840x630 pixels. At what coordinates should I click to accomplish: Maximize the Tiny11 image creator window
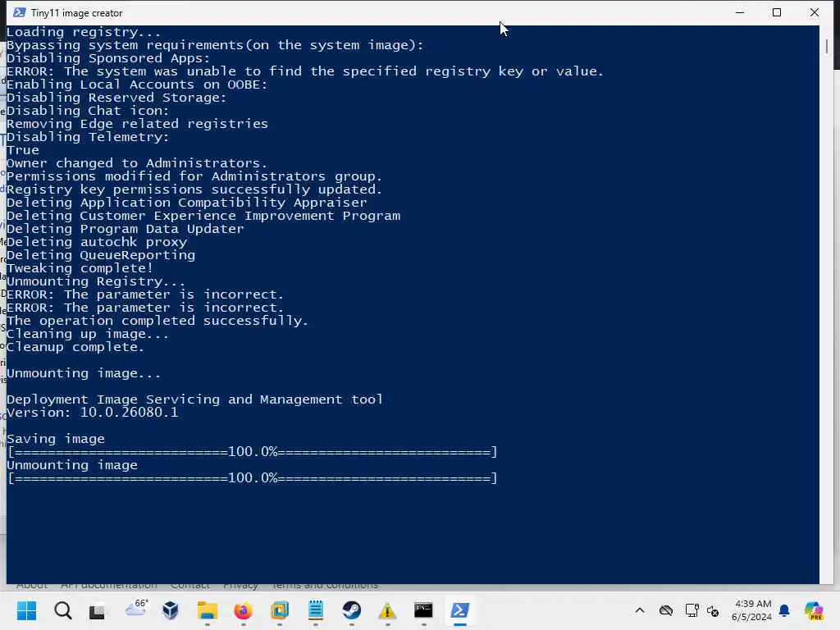click(x=777, y=12)
